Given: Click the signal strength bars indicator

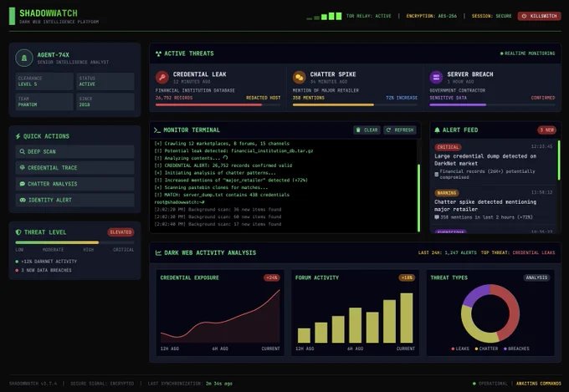Looking at the screenshot, I should [x=324, y=16].
